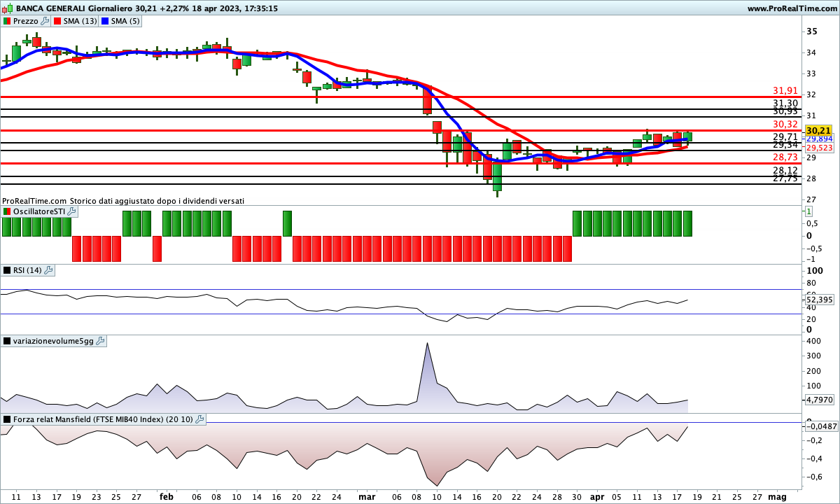Click the red 29,523 SMA value tag

click(819, 148)
